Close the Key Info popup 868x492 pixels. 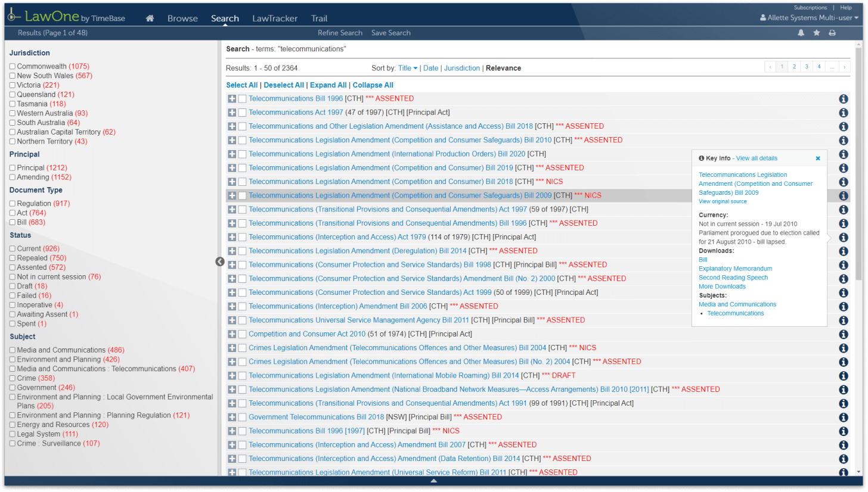pyautogui.click(x=818, y=158)
